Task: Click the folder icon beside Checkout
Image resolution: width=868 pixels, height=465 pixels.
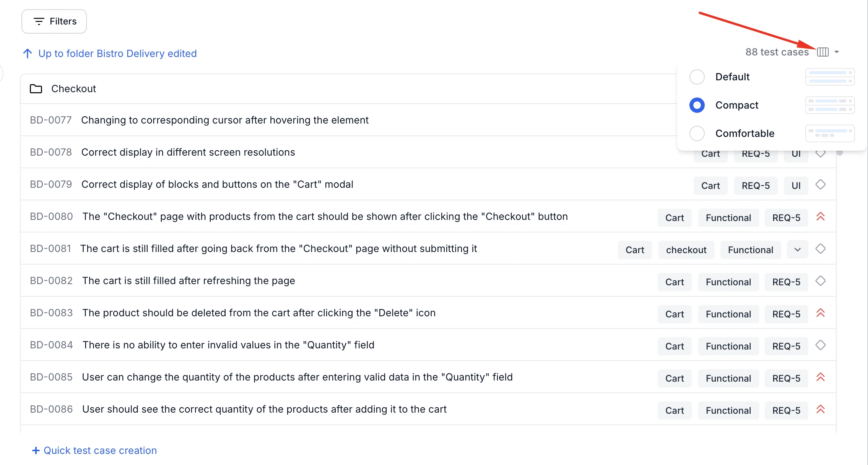Action: click(x=36, y=89)
